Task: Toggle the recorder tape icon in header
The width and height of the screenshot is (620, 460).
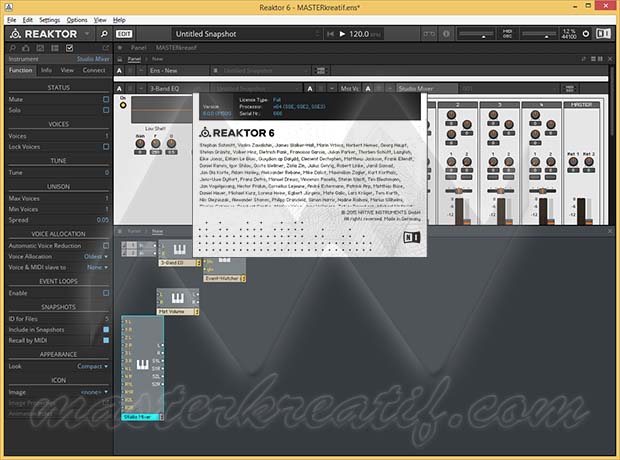Action: click(429, 34)
